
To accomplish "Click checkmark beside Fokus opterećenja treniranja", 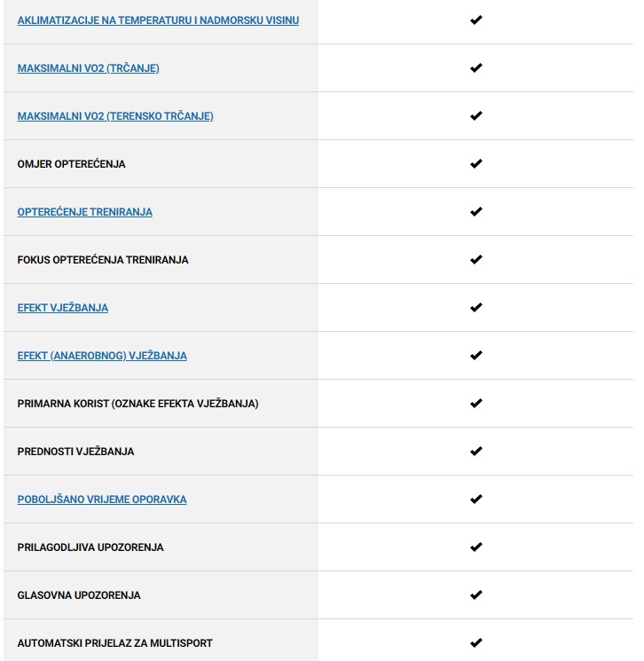I will pos(476,259).
